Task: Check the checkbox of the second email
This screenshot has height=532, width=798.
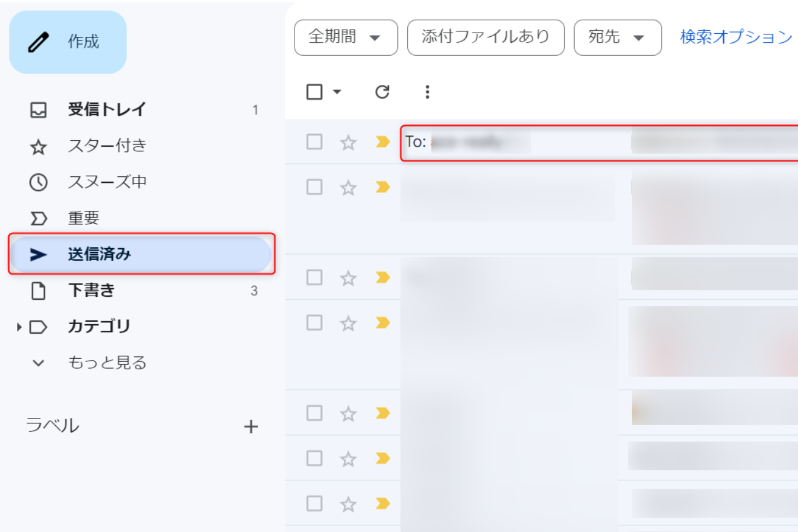Action: tap(314, 188)
